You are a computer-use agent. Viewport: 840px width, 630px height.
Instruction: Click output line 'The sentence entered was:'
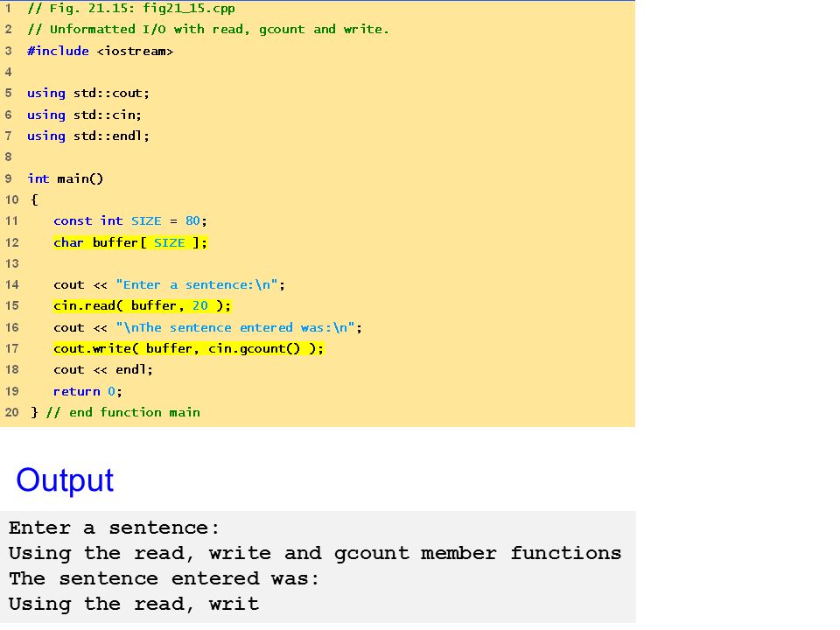pyautogui.click(x=164, y=578)
